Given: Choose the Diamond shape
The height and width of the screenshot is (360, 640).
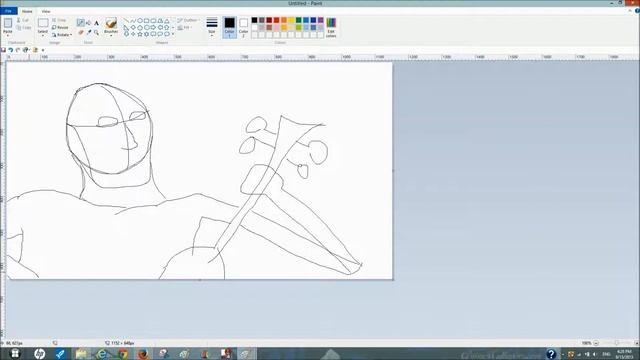Looking at the screenshot, I should coord(133,27).
